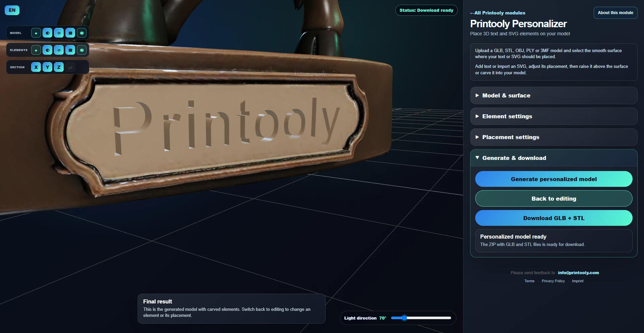Click the 70° light direction value
644x333 pixels.
click(x=383, y=318)
